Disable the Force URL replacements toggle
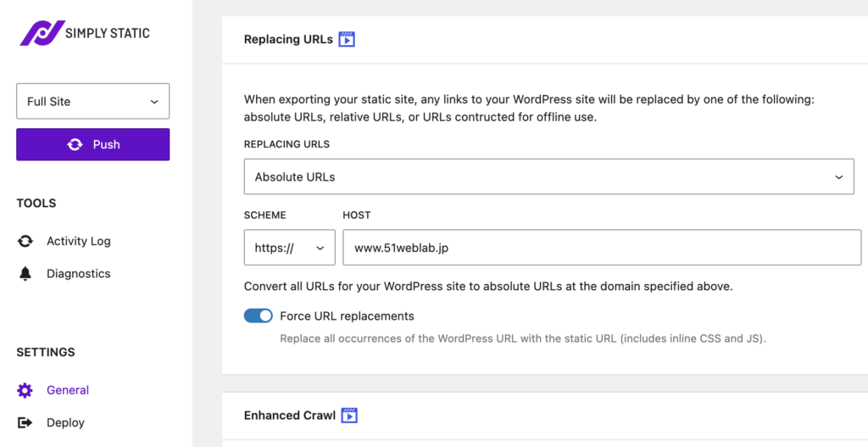Image resolution: width=868 pixels, height=447 pixels. tap(259, 316)
